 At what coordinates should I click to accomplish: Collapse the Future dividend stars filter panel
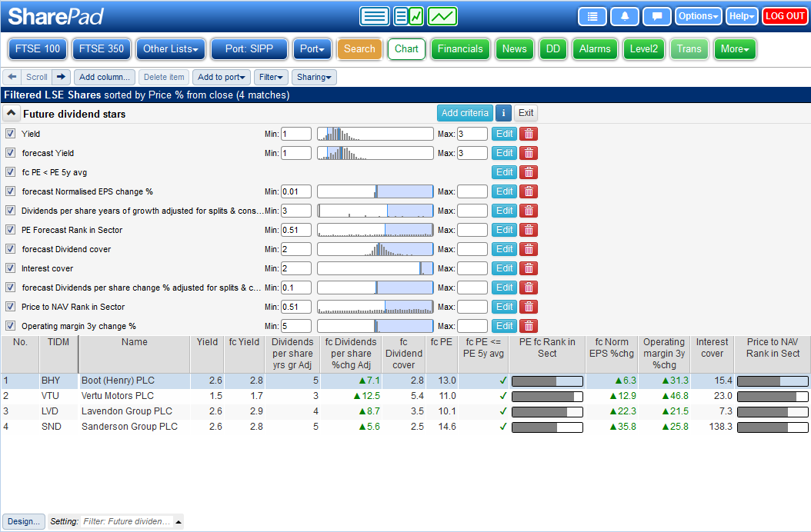(x=12, y=114)
